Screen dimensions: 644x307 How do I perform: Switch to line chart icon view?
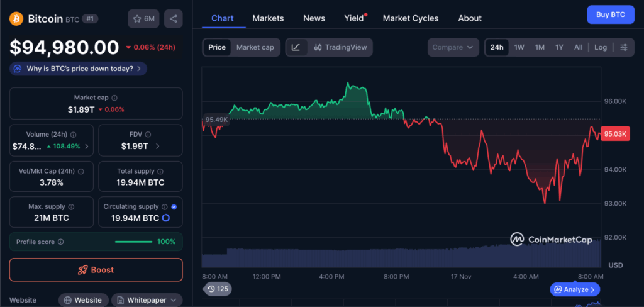pyautogui.click(x=296, y=47)
